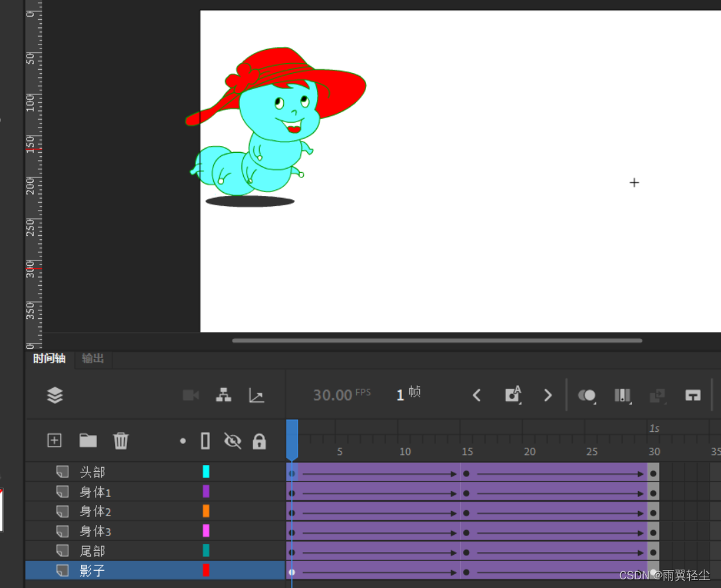Viewport: 721px width, 588px height.
Task: Open the edit multiple frames dropdown
Action: (623, 395)
